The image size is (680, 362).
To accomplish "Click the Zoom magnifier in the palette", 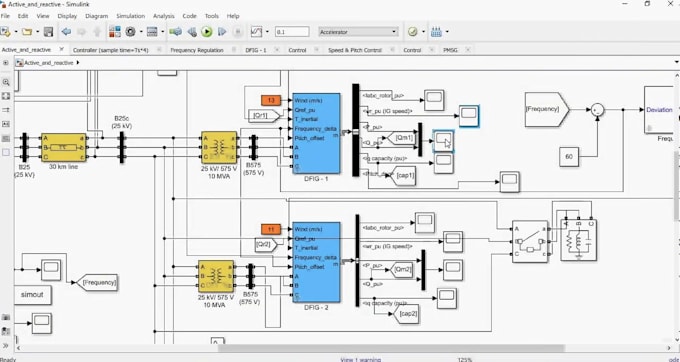I will (x=6, y=82).
